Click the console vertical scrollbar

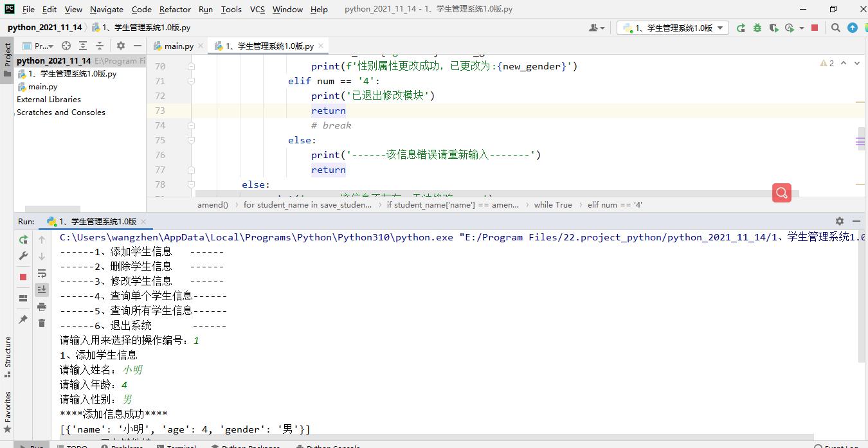tap(863, 296)
